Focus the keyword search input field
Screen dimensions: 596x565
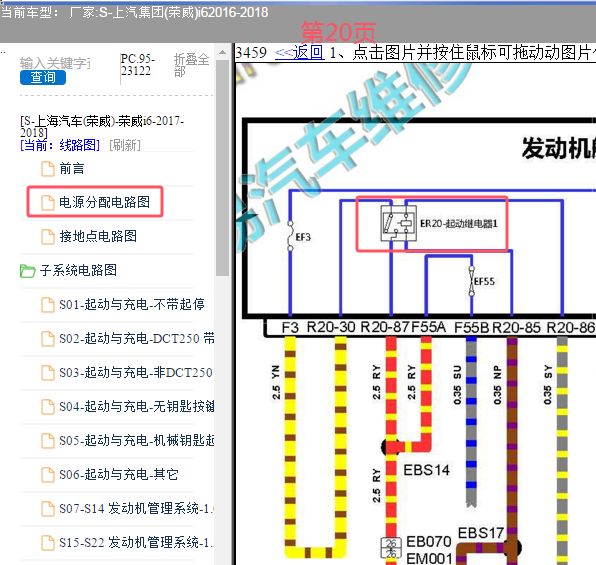[55, 63]
